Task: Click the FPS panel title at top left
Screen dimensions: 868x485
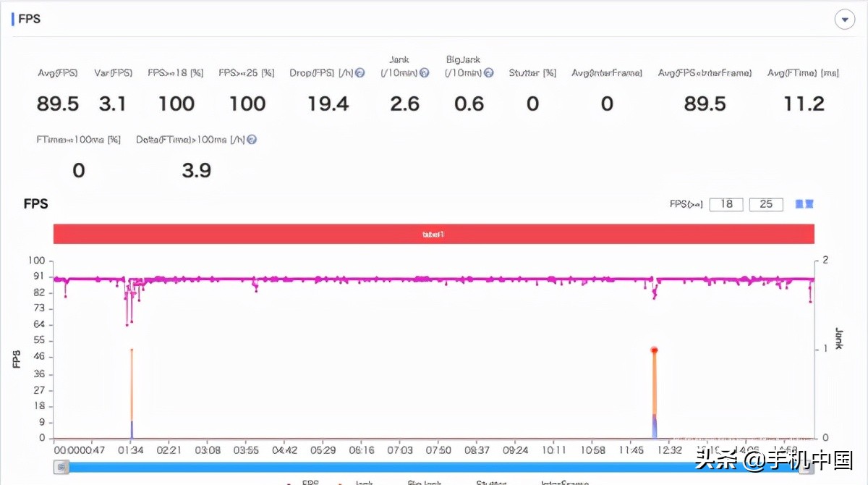Action: point(29,19)
